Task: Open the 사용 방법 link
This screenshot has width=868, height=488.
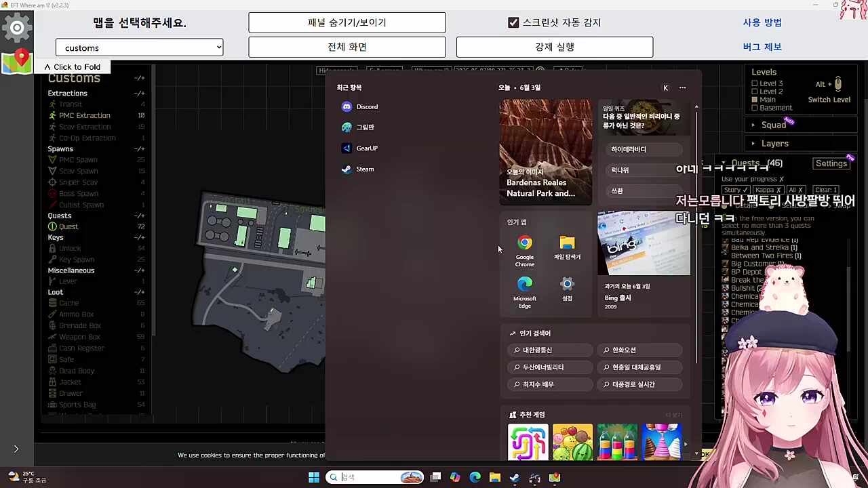Action: pyautogui.click(x=762, y=22)
